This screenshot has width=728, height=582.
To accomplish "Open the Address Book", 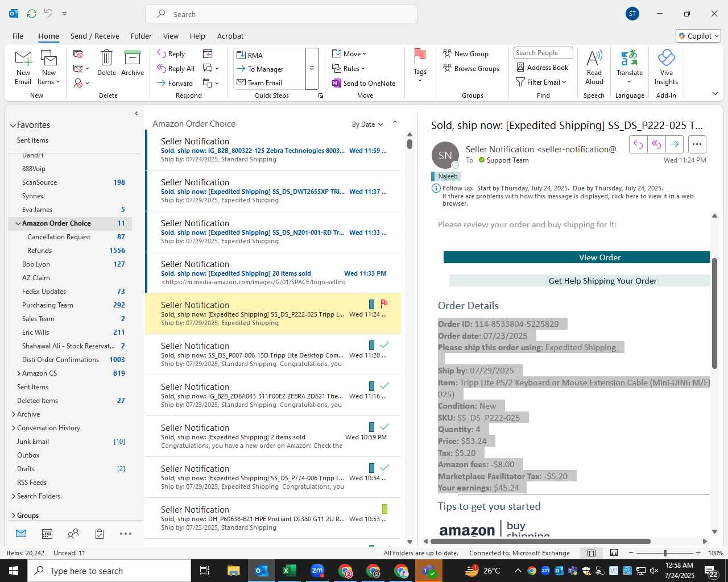I will click(x=542, y=68).
